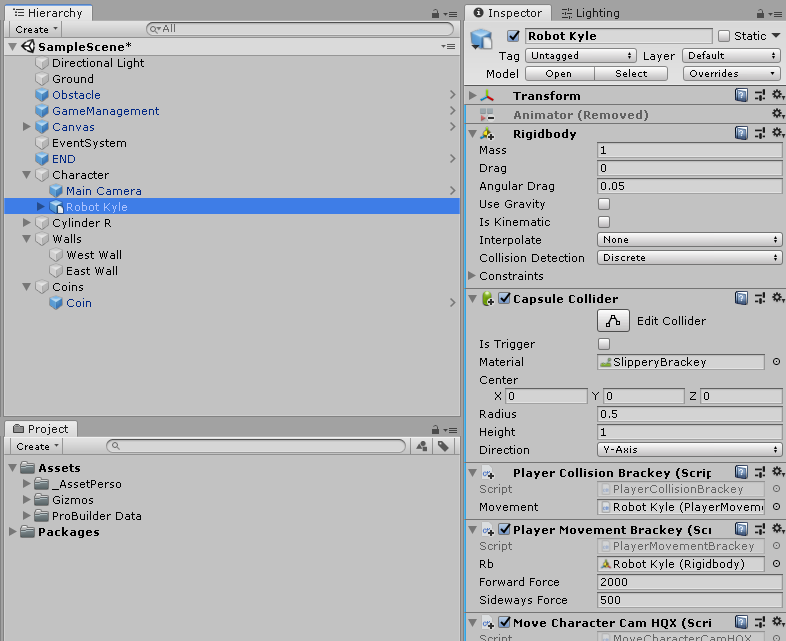Click the Model Open button
This screenshot has width=786, height=641.
(559, 74)
